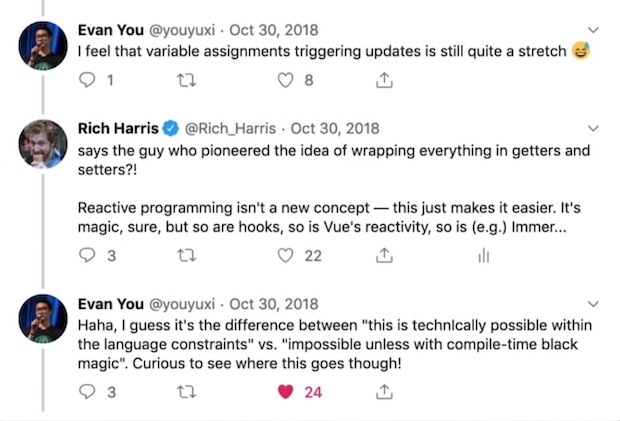Share Evan You's first tweet
The height and width of the screenshot is (421, 620).
(384, 80)
